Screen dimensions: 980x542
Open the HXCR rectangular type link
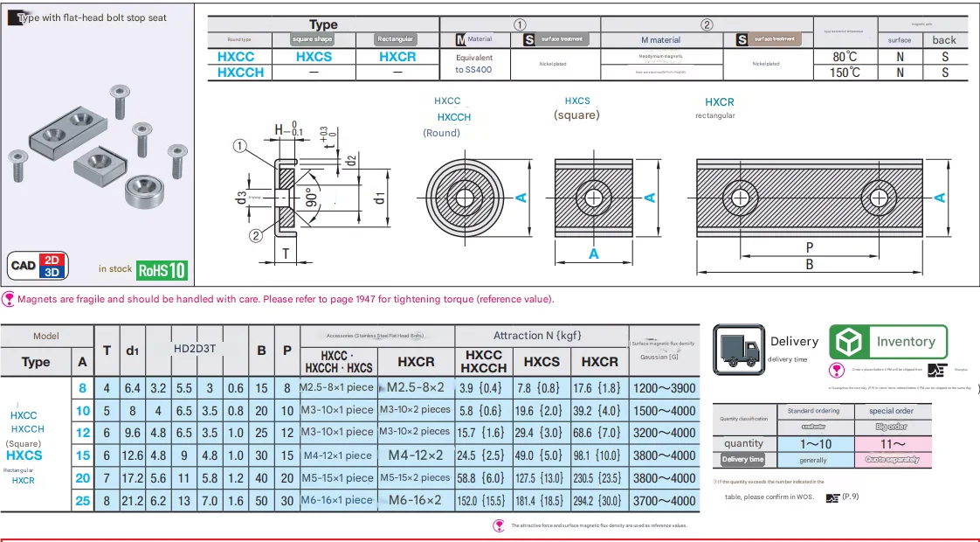pyautogui.click(x=397, y=57)
